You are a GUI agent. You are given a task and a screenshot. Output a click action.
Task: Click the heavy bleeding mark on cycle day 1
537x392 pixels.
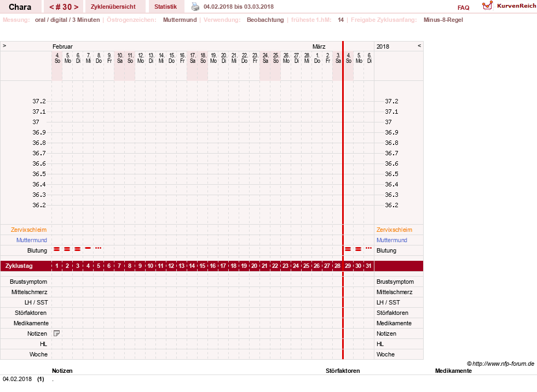tap(57, 249)
